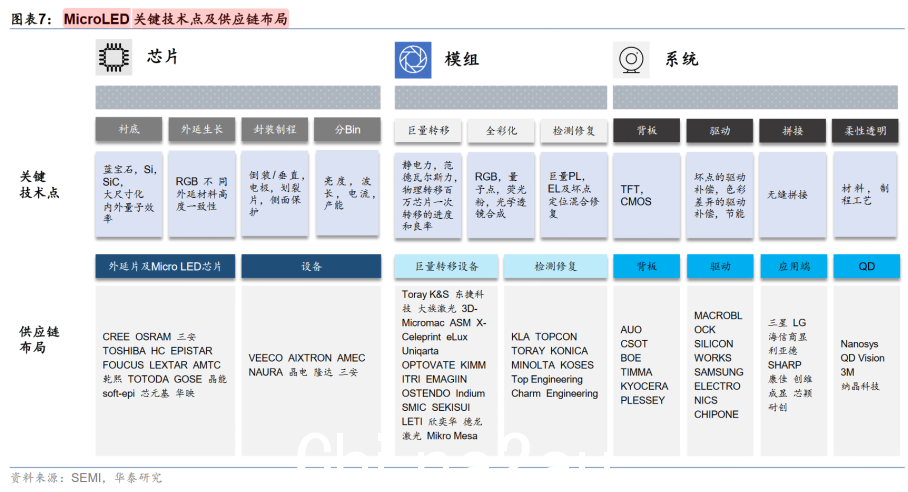Screen dimensions: 908x492
Task: Select the 衬底 gray header box
Action: click(x=129, y=130)
